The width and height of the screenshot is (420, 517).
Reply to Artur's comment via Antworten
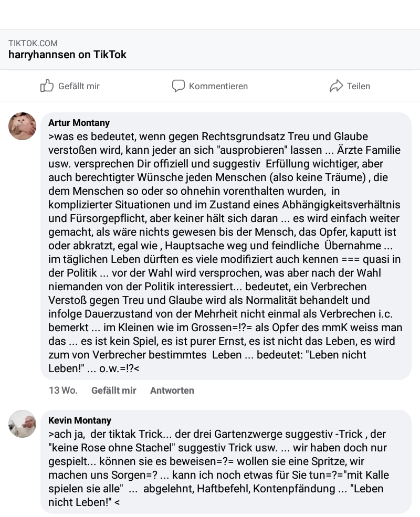tap(172, 391)
